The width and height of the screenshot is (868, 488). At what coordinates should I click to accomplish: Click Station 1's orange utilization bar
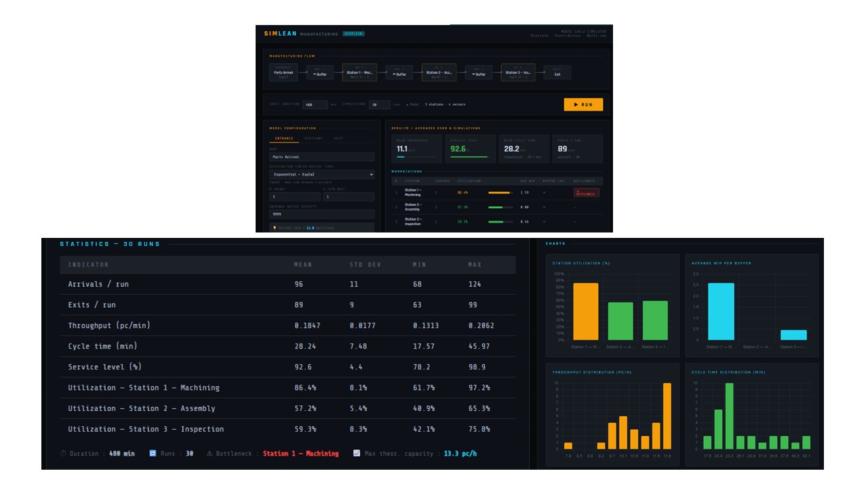click(500, 192)
